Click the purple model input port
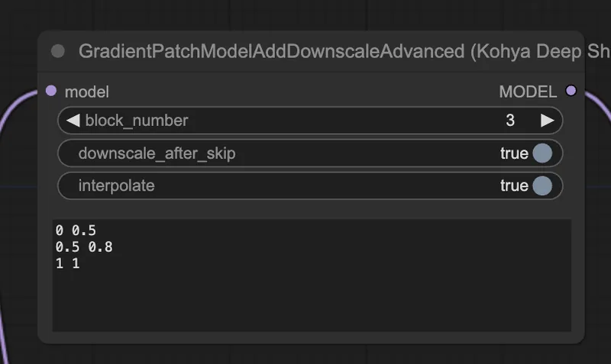The height and width of the screenshot is (364, 611). tap(51, 91)
